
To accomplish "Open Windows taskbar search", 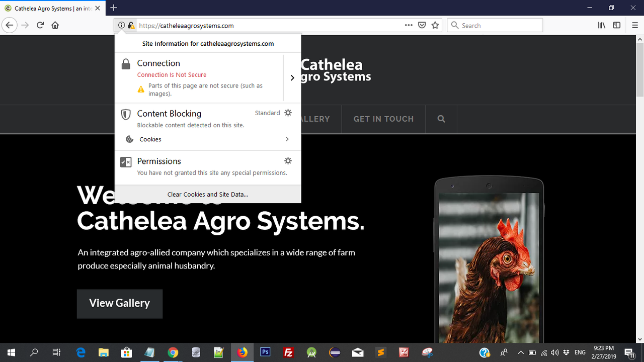I will (34, 352).
